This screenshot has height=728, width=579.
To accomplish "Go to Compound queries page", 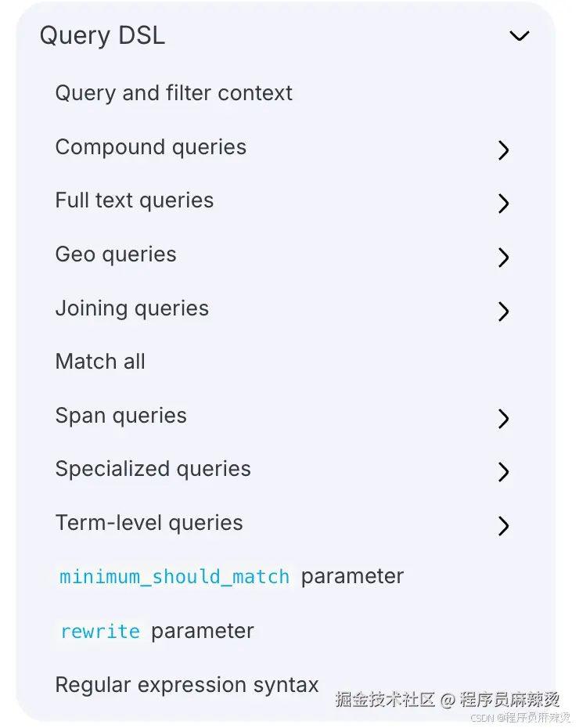I will click(x=151, y=147).
